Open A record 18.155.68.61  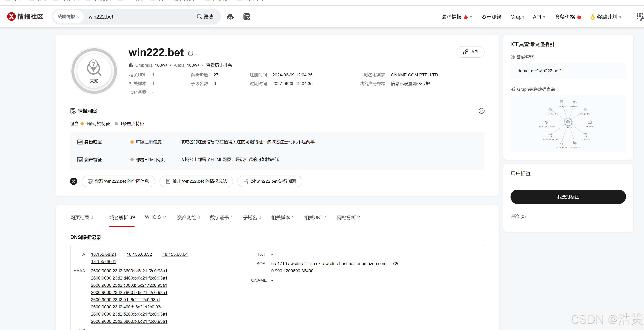click(x=104, y=261)
